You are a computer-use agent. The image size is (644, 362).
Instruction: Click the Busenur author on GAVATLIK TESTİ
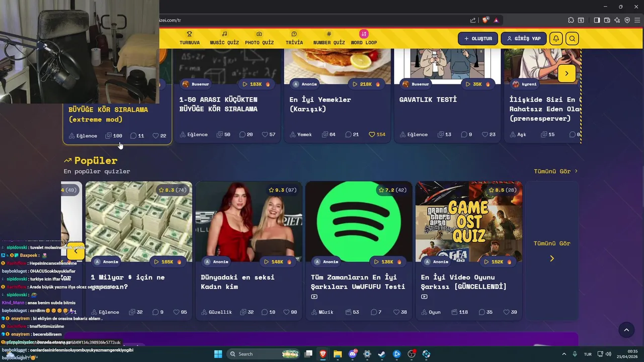416,84
